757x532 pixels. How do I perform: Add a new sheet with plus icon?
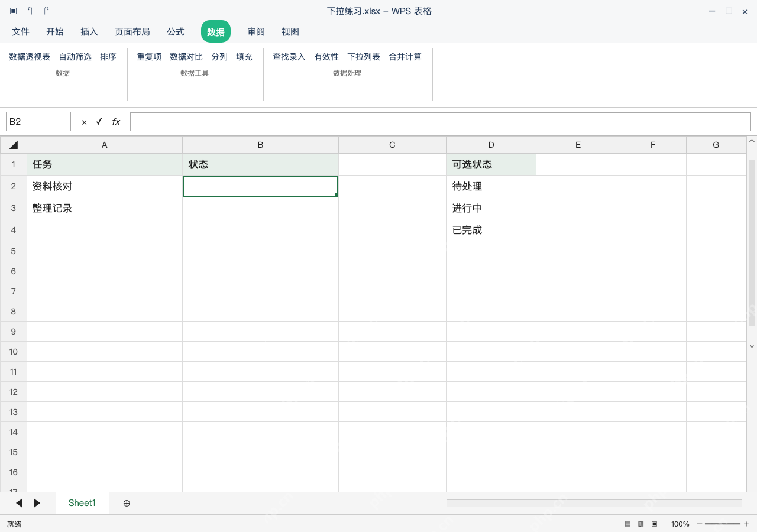127,503
